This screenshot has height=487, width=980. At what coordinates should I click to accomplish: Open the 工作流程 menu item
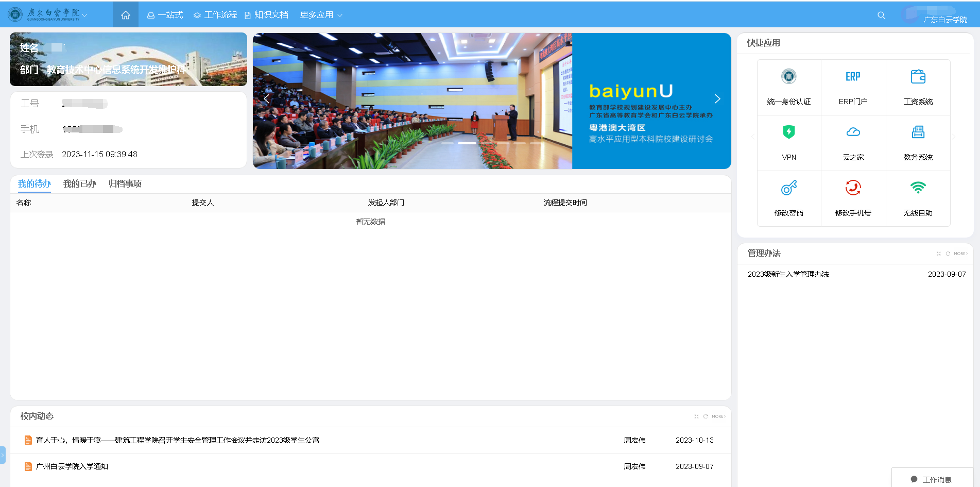[x=215, y=15]
